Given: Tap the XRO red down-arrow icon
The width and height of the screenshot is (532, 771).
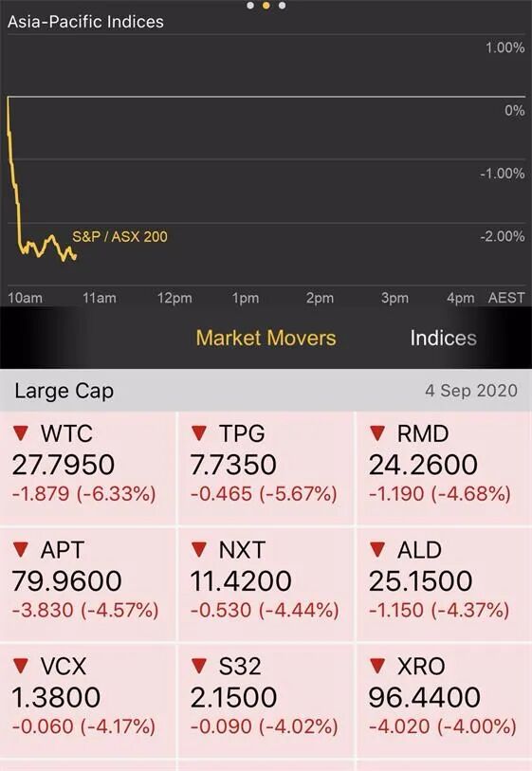Looking at the screenshot, I should pos(377,666).
